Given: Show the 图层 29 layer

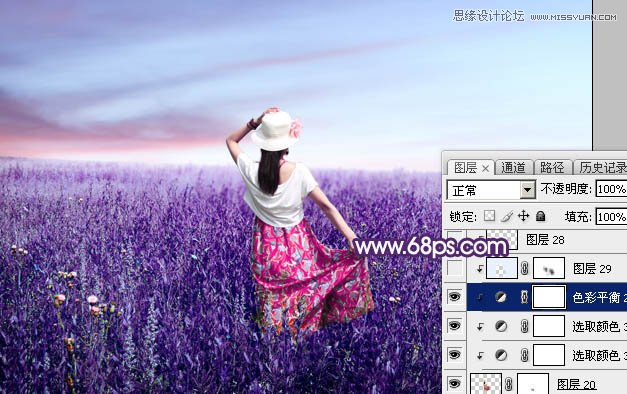Looking at the screenshot, I should (x=455, y=268).
